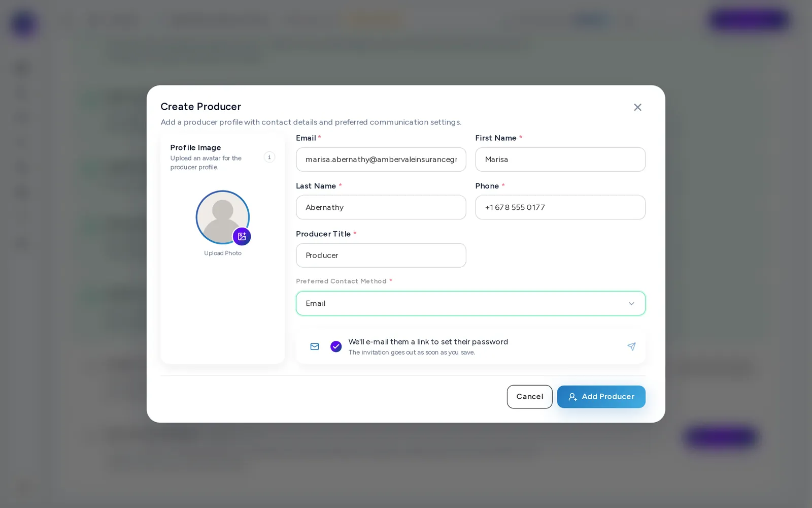Click the Cancel button

[x=529, y=397]
